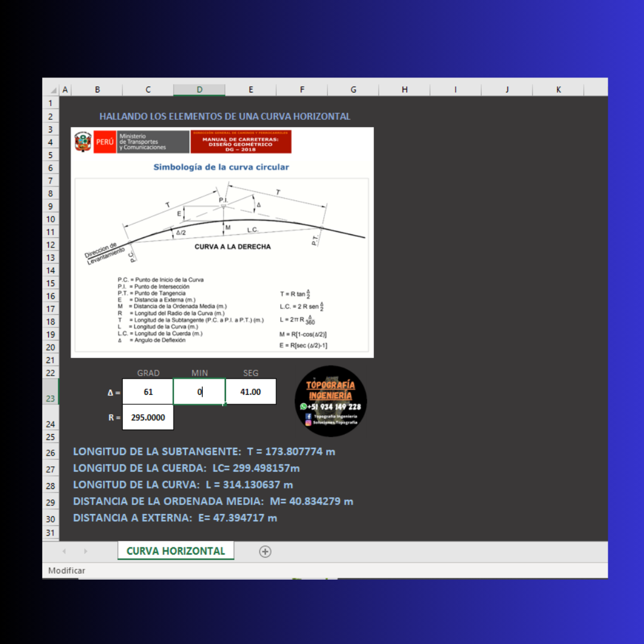The height and width of the screenshot is (644, 644).
Task: Select the curve symbology diagram image
Action: click(222, 242)
